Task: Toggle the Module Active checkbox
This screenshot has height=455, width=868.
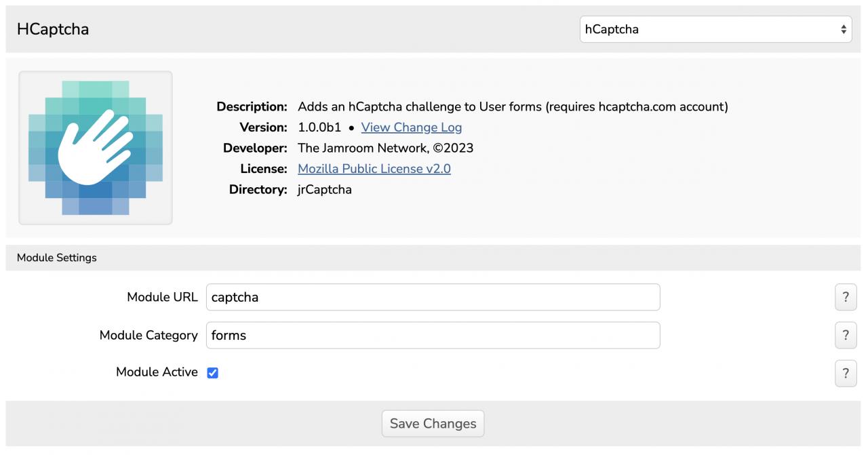Action: 213,373
